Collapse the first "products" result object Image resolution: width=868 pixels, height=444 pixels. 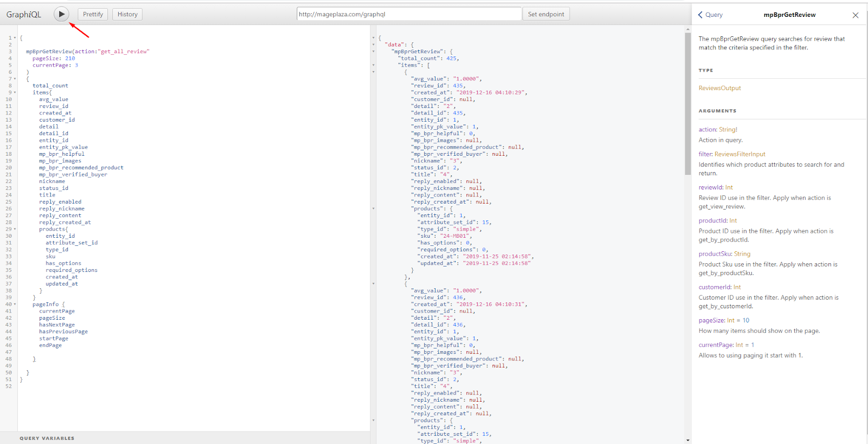click(373, 208)
